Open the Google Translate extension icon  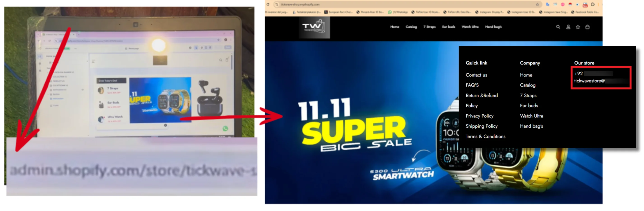click(547, 4)
